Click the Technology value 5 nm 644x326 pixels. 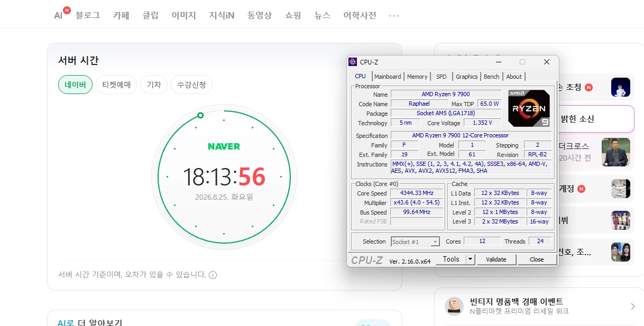click(x=406, y=123)
